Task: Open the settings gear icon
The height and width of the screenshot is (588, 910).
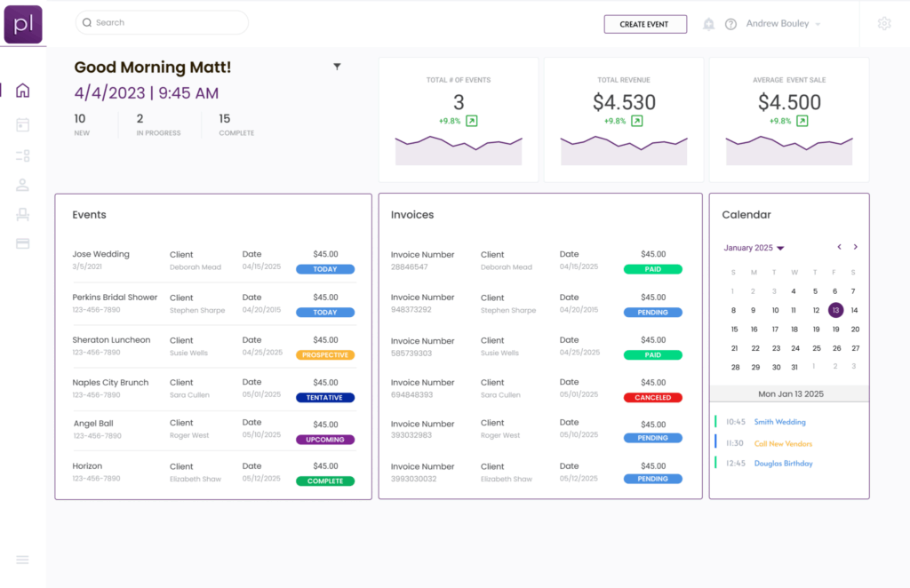Action: [883, 24]
